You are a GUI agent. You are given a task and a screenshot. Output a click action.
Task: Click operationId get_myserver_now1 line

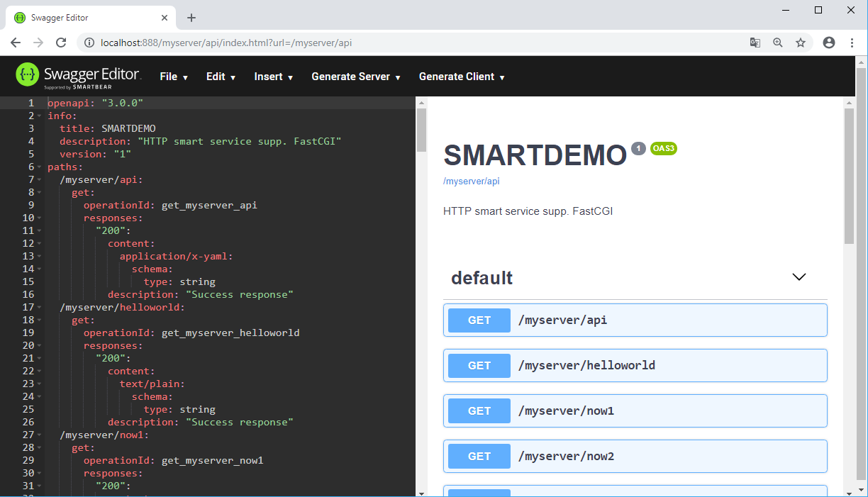click(174, 460)
